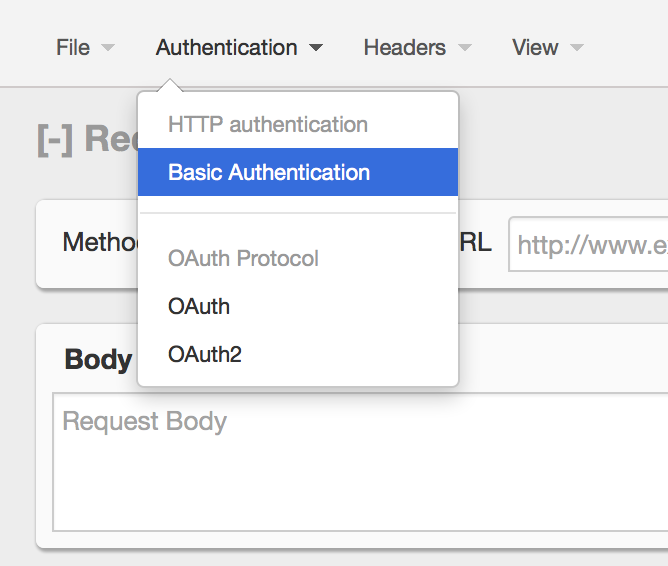
Task: Click into the Request Body textarea
Action: point(360,462)
